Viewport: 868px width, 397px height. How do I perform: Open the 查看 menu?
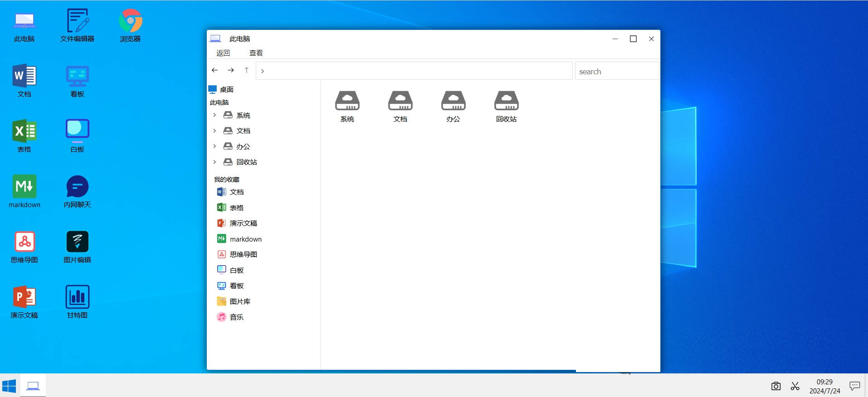point(256,53)
